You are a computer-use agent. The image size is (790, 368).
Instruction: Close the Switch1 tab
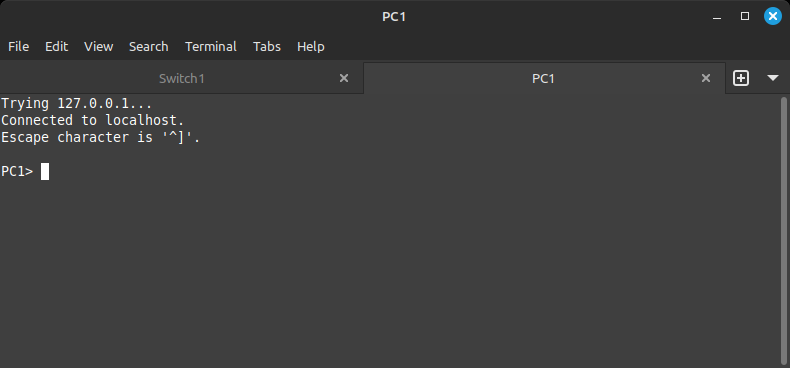click(x=344, y=78)
